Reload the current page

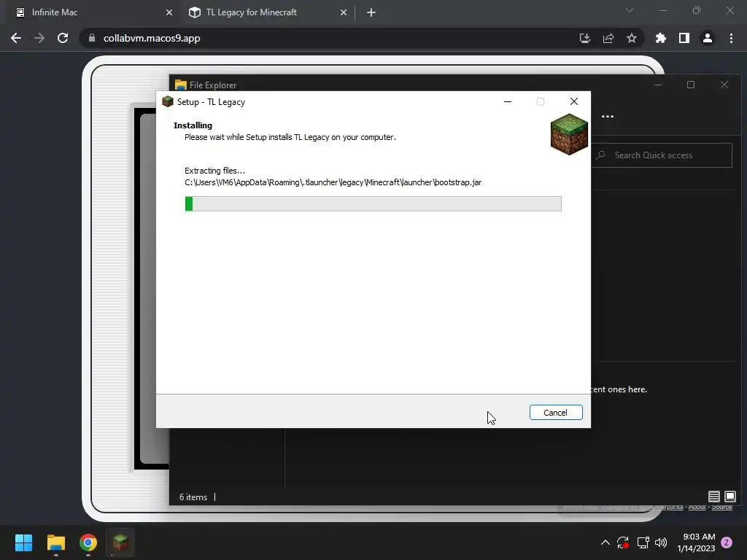coord(63,38)
